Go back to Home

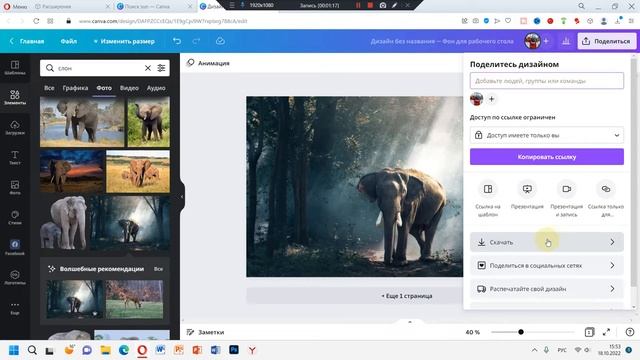click(27, 41)
